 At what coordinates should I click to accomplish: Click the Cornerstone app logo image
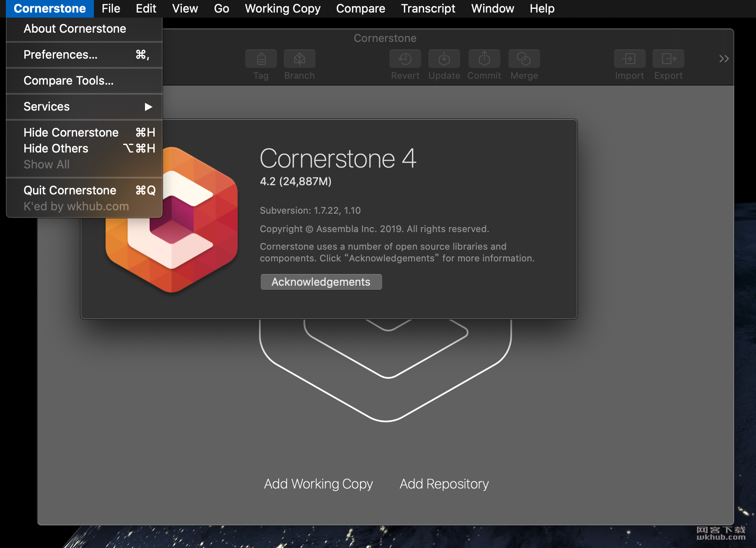tap(172, 220)
